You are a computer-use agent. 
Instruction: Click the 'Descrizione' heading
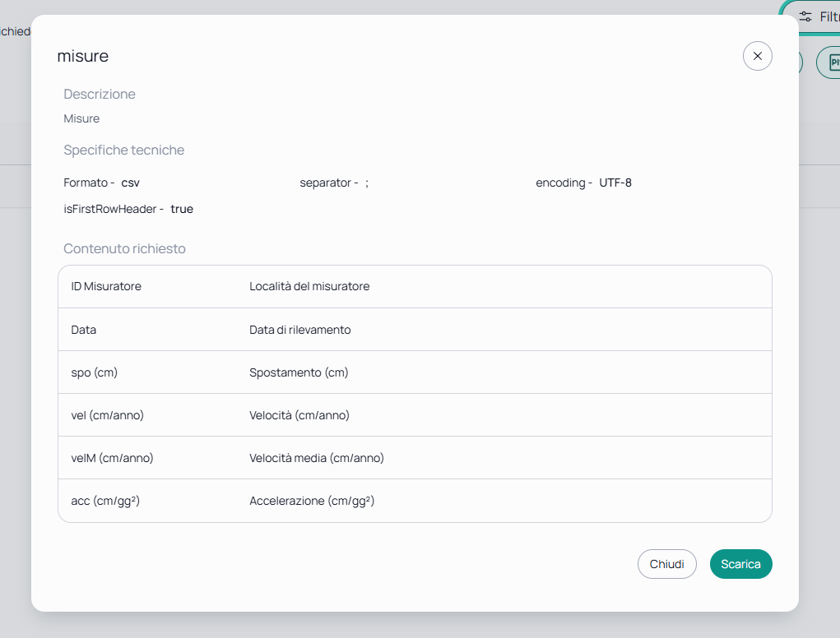[x=99, y=95]
